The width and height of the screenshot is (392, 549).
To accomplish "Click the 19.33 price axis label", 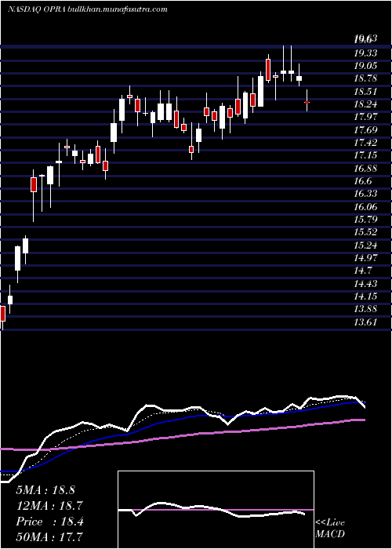I will tap(365, 53).
